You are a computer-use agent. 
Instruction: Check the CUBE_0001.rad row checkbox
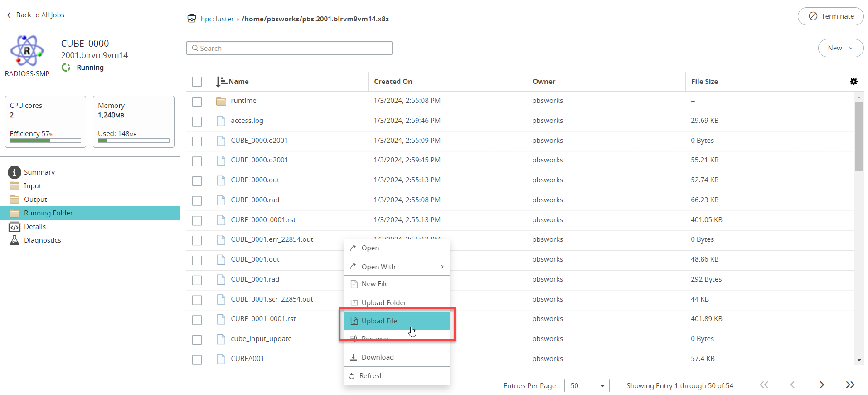[x=197, y=280]
